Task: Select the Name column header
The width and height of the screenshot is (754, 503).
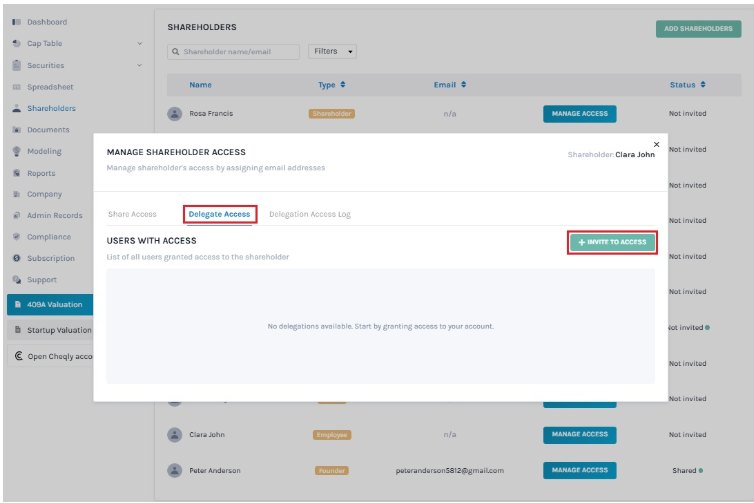Action: (x=201, y=85)
